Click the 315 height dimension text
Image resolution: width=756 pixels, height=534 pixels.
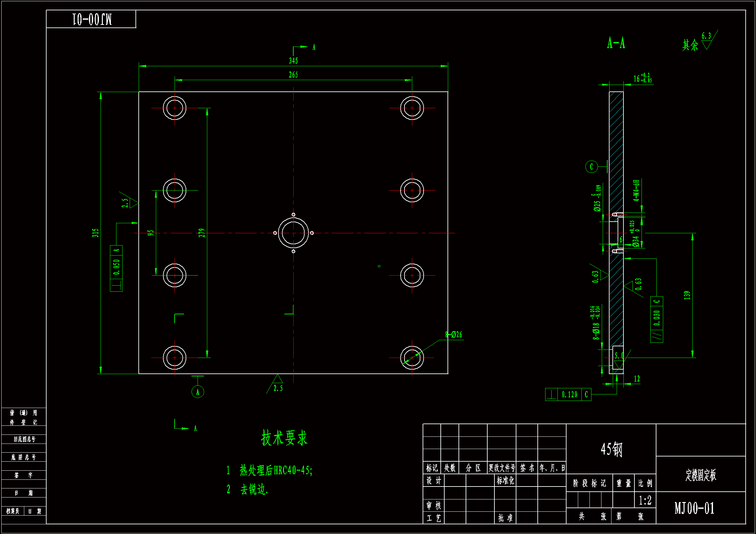point(95,233)
